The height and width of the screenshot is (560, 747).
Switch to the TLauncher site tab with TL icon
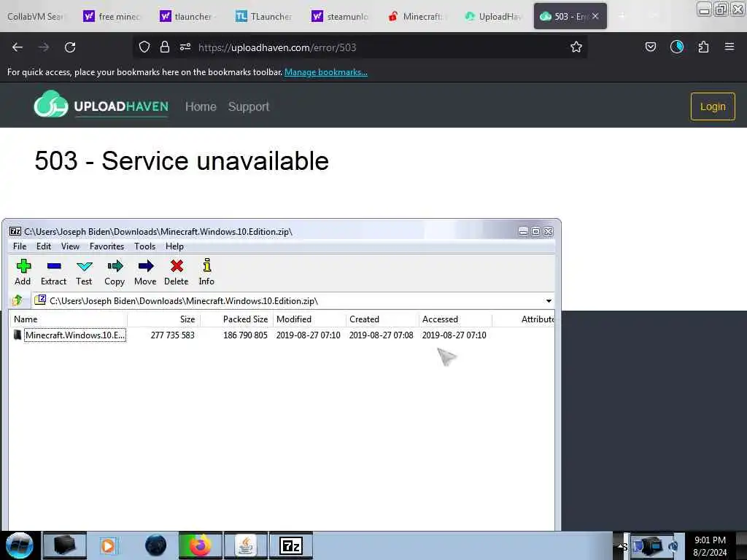[x=265, y=17]
